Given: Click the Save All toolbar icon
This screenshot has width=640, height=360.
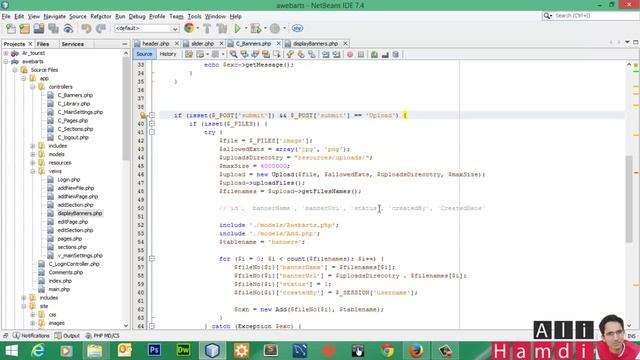Looking at the screenshot, I should point(53,29).
